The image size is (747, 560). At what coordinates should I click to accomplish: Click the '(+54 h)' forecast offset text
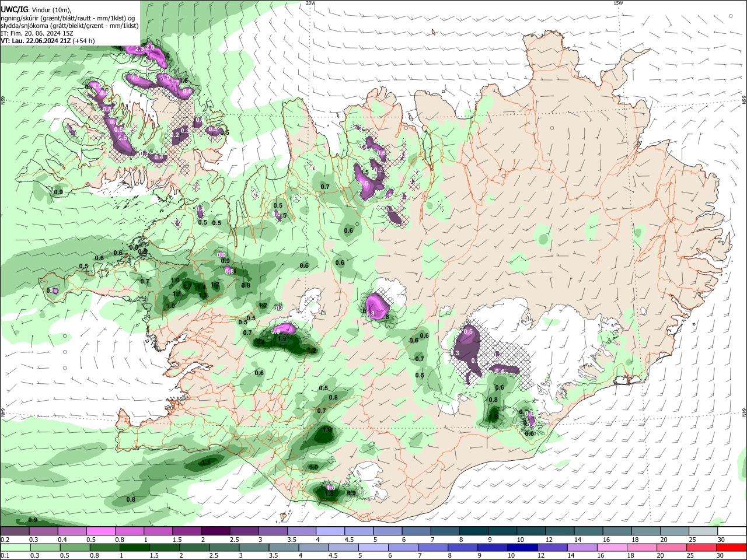pyautogui.click(x=84, y=41)
